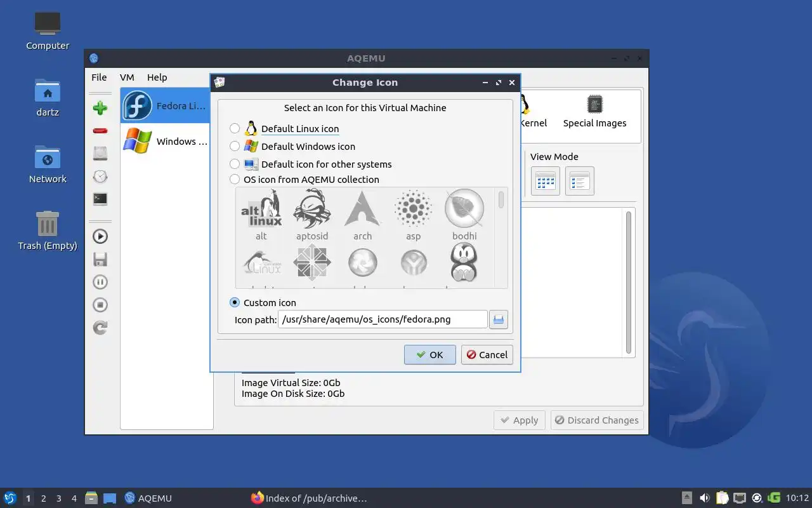Open the volume control tray icon
Viewport: 812px width, 508px height.
704,498
